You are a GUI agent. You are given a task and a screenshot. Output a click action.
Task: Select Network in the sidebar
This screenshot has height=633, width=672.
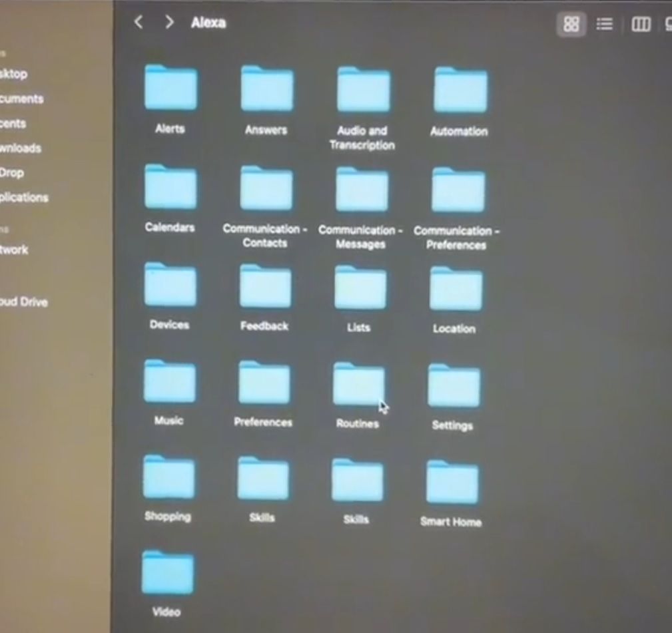tap(14, 249)
